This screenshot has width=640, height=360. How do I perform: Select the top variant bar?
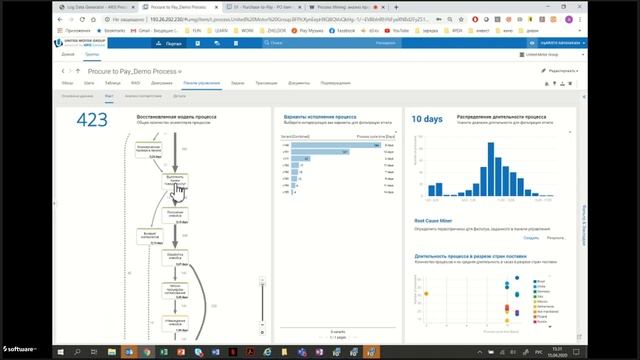(336, 145)
